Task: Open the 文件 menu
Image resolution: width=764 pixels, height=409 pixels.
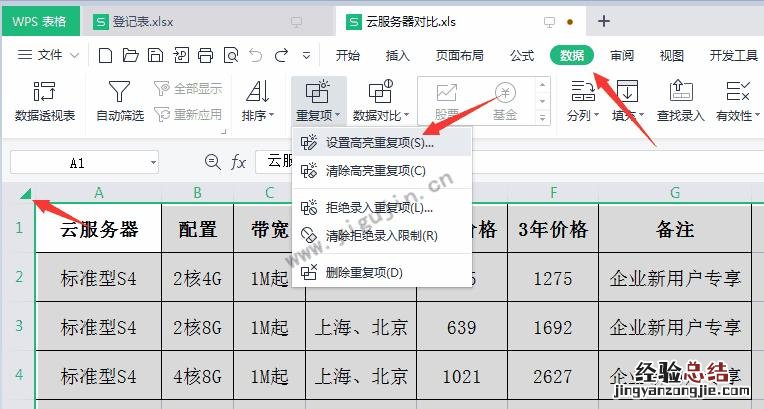Action: pyautogui.click(x=48, y=55)
